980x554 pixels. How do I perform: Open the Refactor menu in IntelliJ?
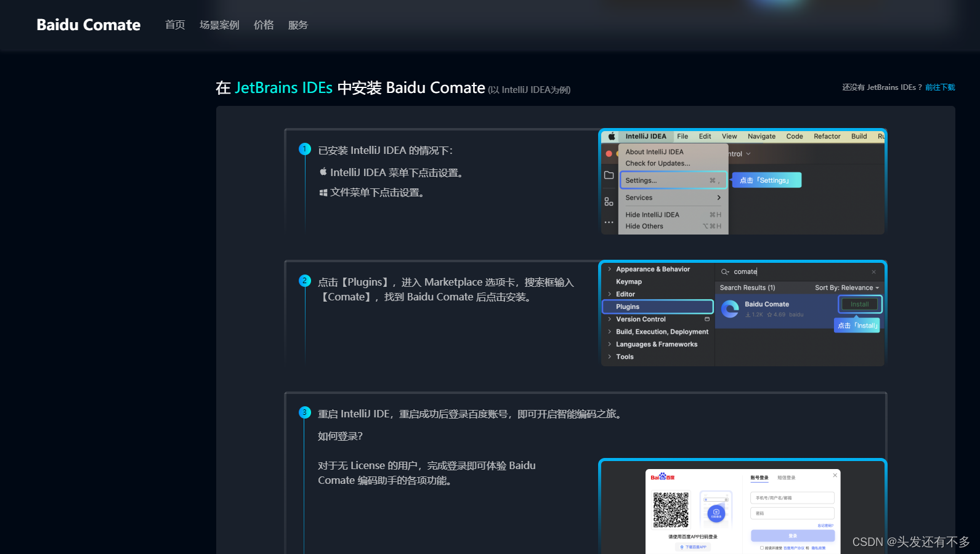[827, 137]
